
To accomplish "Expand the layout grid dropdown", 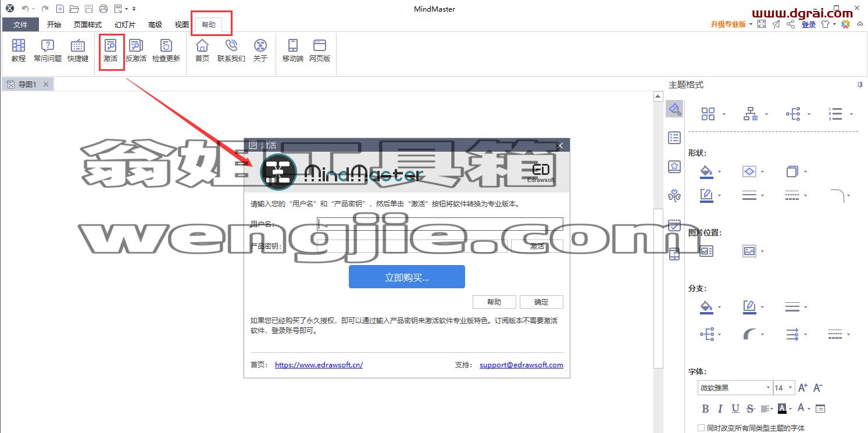I will coord(724,114).
